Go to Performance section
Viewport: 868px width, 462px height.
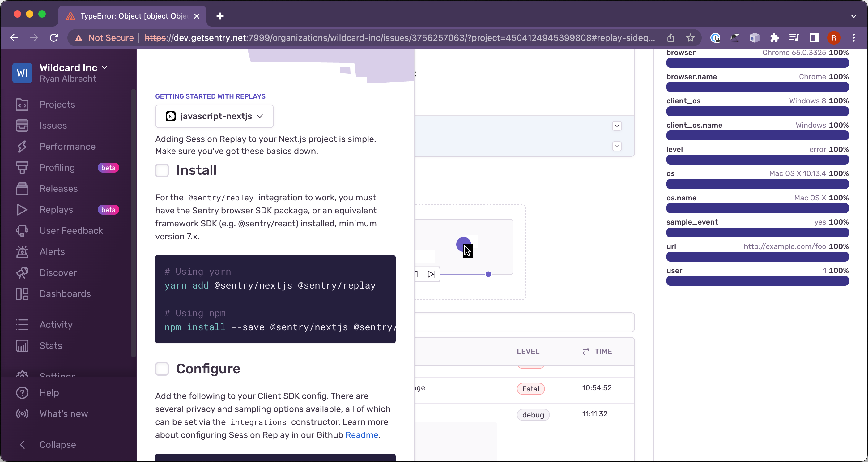point(67,147)
